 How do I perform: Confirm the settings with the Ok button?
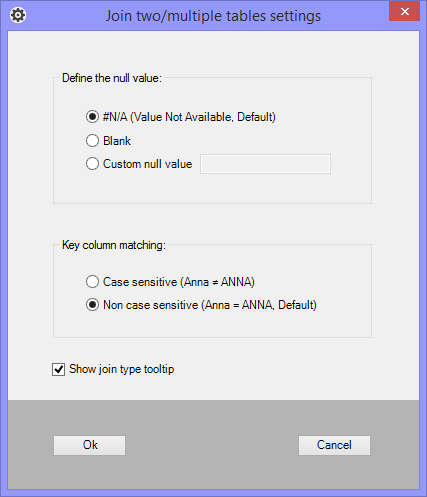(90, 445)
